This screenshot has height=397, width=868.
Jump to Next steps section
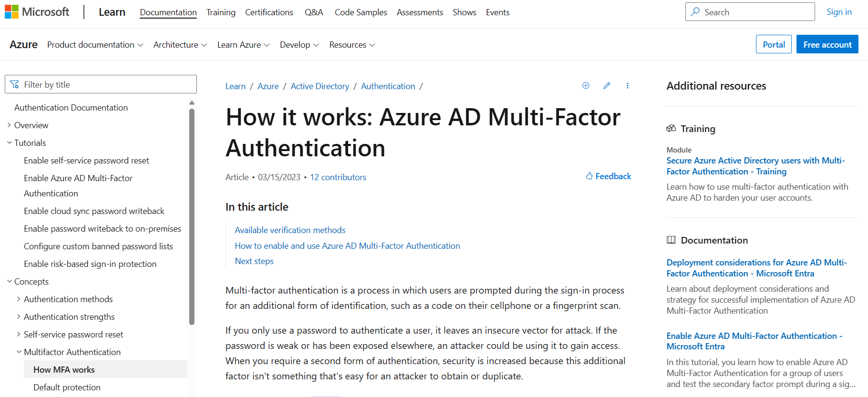tap(254, 261)
